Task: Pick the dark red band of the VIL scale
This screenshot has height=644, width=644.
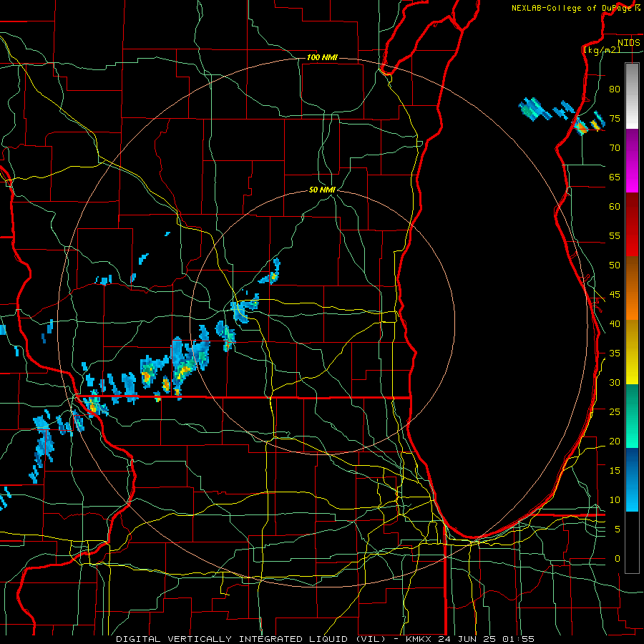Action: point(632,225)
